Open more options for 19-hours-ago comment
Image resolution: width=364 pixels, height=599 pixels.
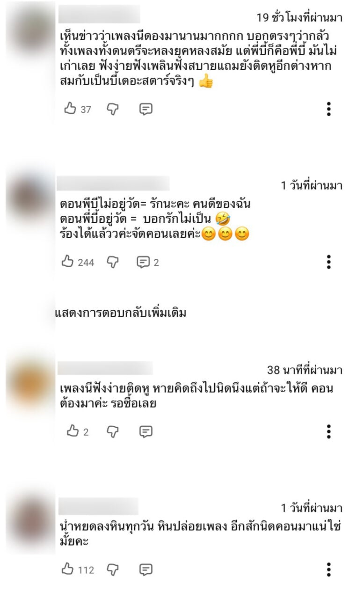[329, 109]
